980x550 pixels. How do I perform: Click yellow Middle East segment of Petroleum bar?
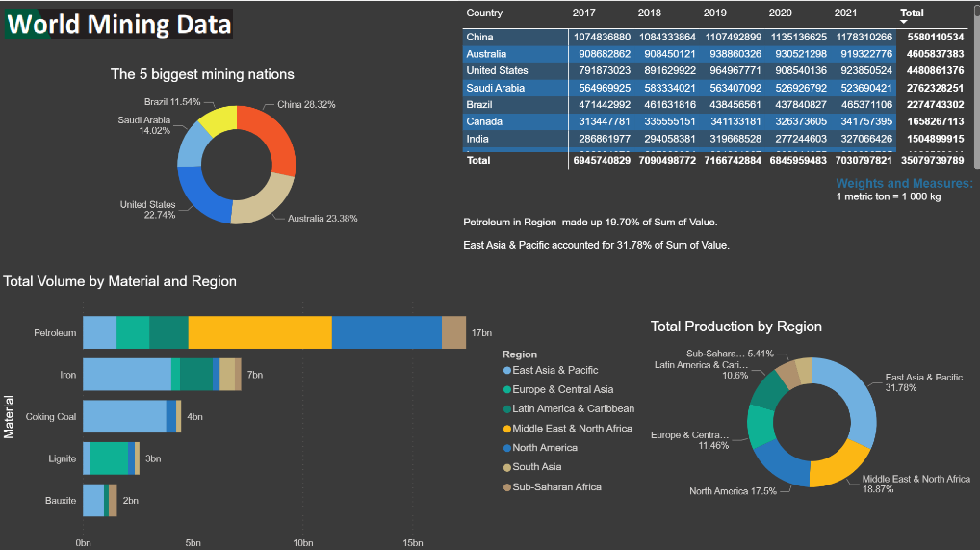point(260,332)
